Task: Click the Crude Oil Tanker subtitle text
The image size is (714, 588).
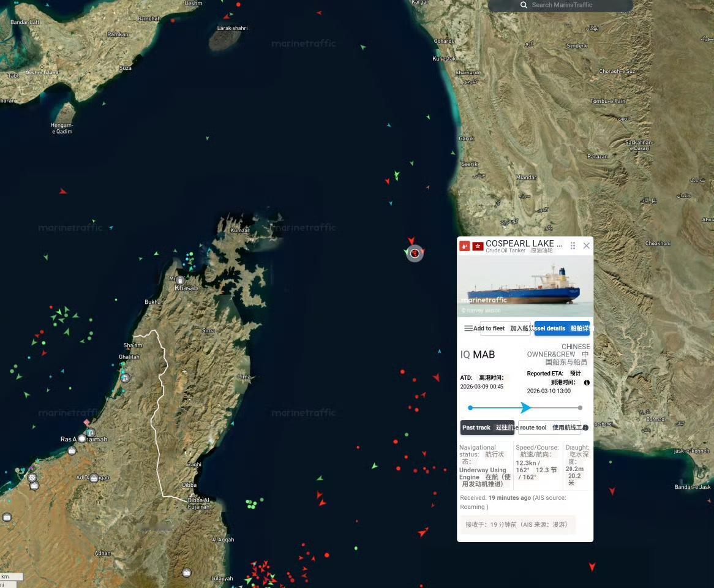Action: click(x=505, y=251)
